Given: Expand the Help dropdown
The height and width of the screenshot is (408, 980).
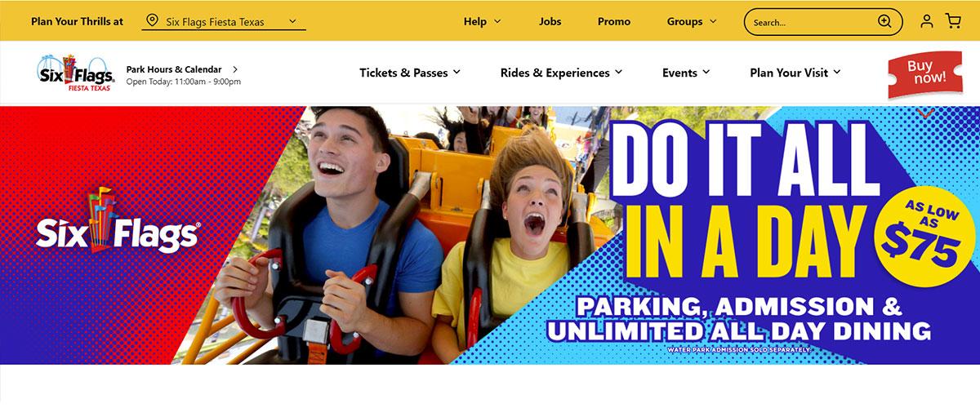Looking at the screenshot, I should coord(481,21).
